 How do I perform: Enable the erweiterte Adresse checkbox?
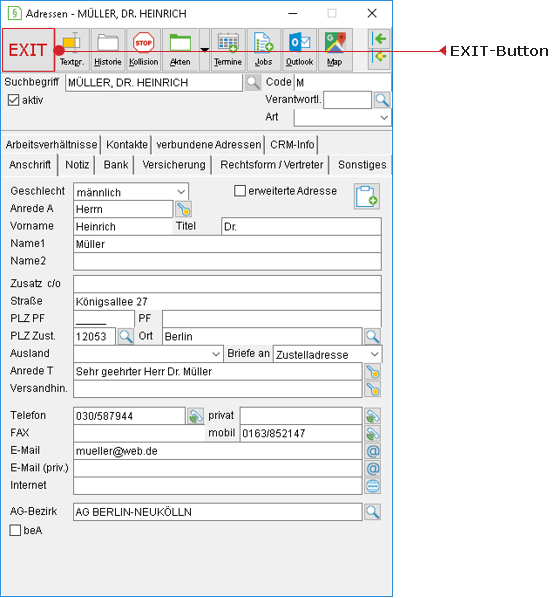[x=240, y=191]
